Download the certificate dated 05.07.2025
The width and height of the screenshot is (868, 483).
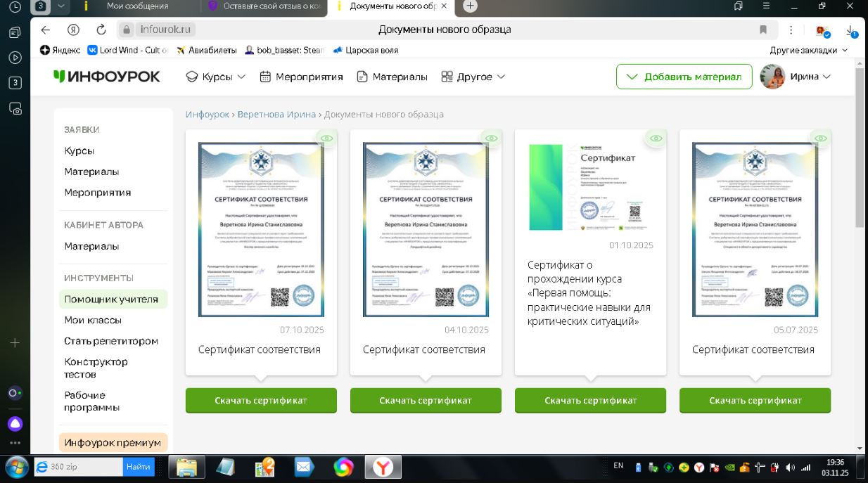(755, 400)
